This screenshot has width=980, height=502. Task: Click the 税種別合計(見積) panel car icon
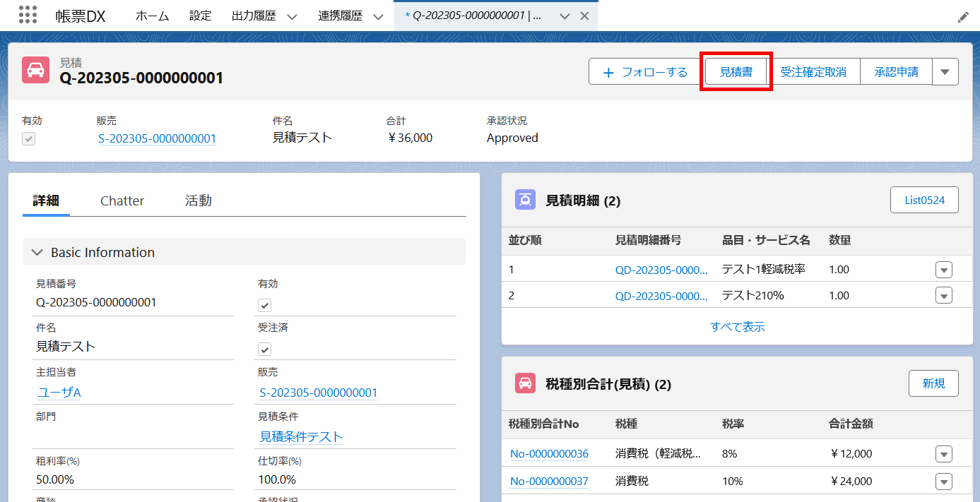524,383
